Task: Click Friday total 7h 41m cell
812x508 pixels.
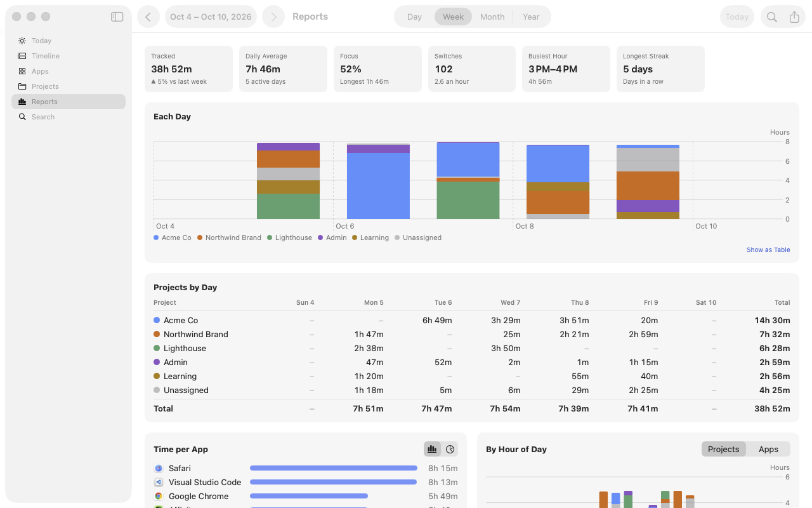Action: [x=643, y=408]
